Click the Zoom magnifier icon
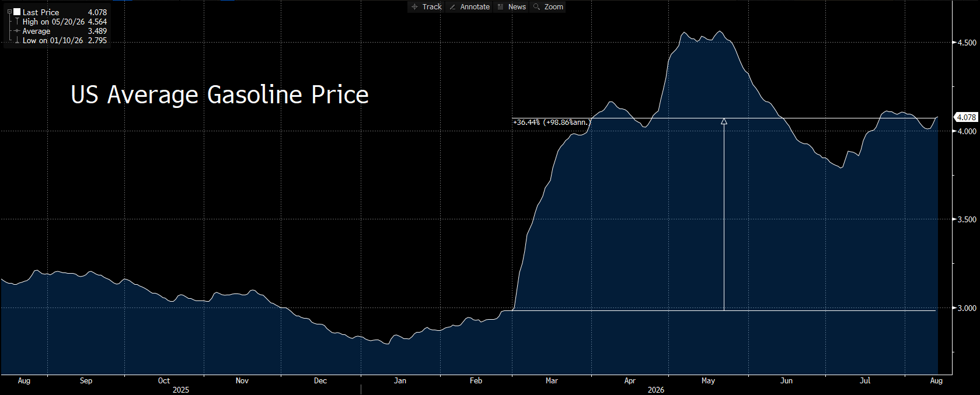This screenshot has width=980, height=395. click(x=537, y=7)
